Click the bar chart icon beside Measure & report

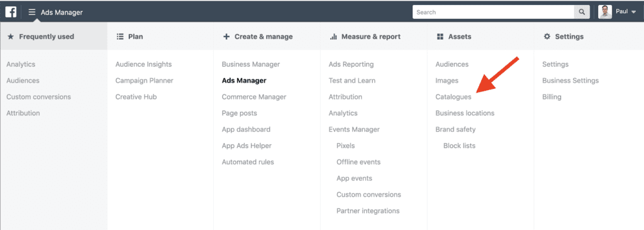333,37
